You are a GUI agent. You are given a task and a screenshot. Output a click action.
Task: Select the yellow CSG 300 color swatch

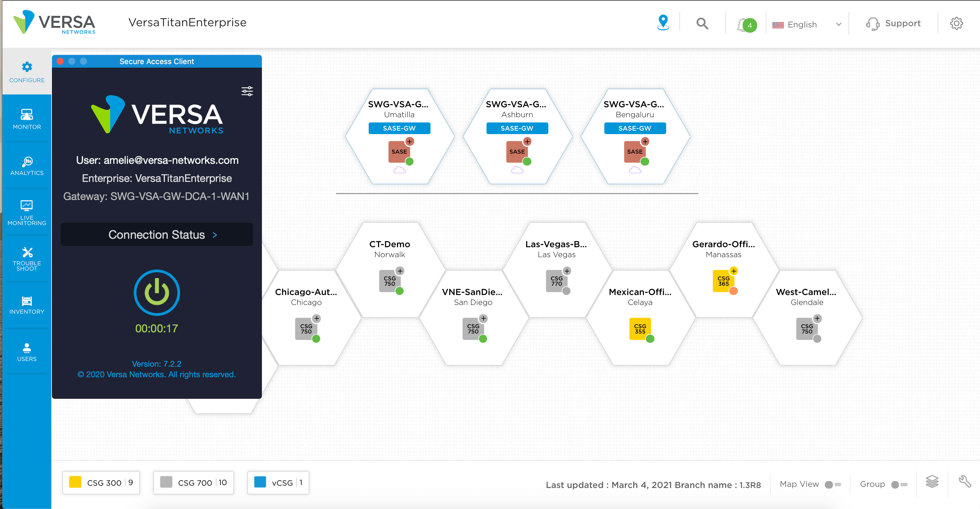75,482
